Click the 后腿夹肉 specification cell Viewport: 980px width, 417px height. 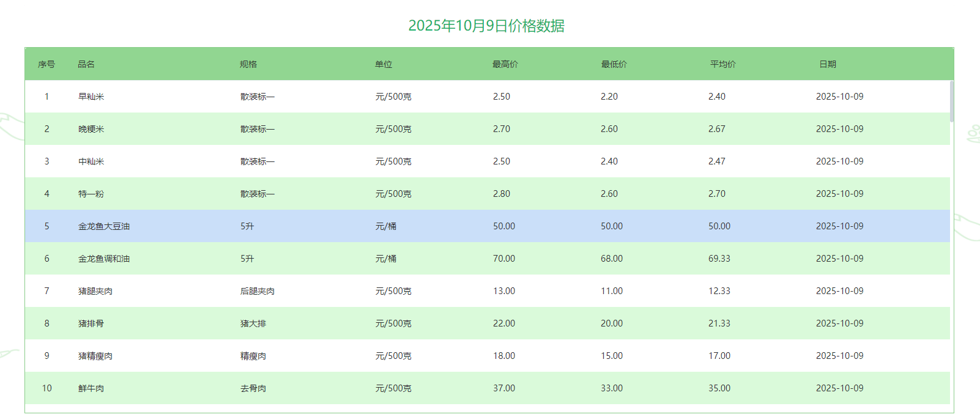(258, 291)
